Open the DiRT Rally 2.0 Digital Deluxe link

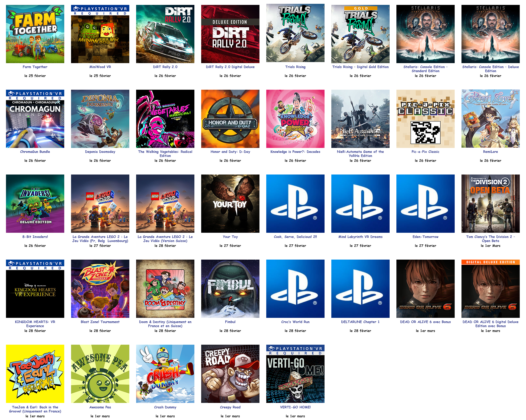(x=230, y=67)
